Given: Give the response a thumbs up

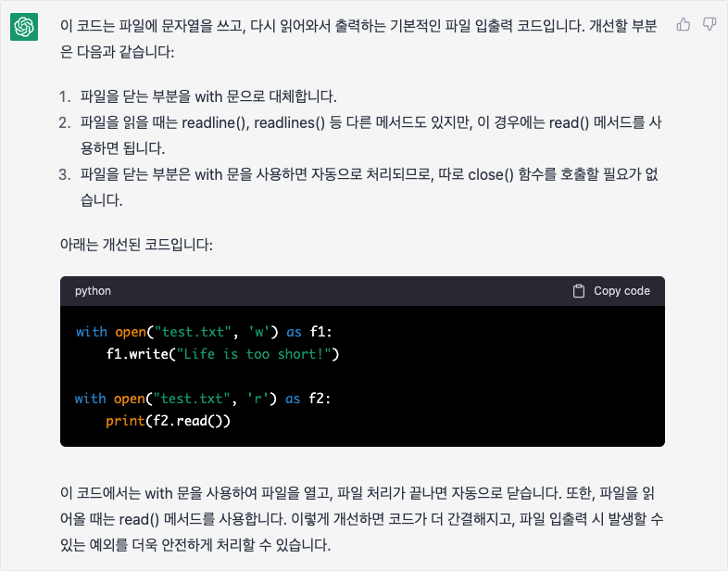Looking at the screenshot, I should coord(684,24).
